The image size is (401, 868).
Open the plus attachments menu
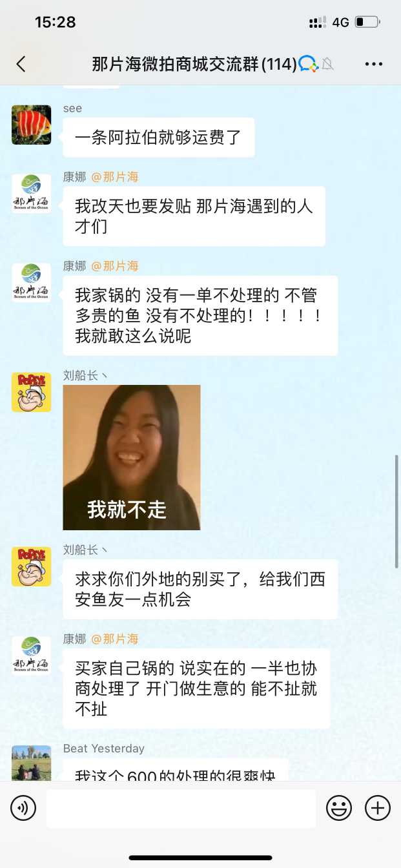[x=378, y=808]
